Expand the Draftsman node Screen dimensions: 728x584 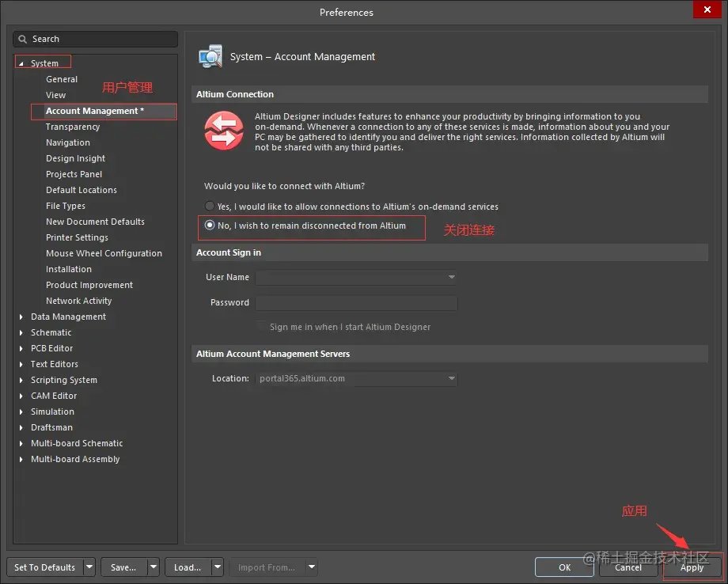(21, 427)
